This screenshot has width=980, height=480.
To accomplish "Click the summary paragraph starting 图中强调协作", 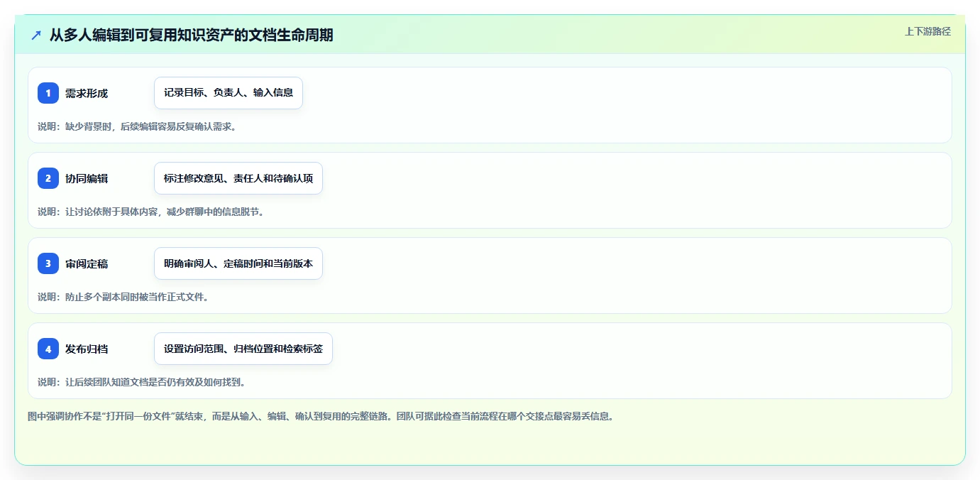I will [x=320, y=416].
